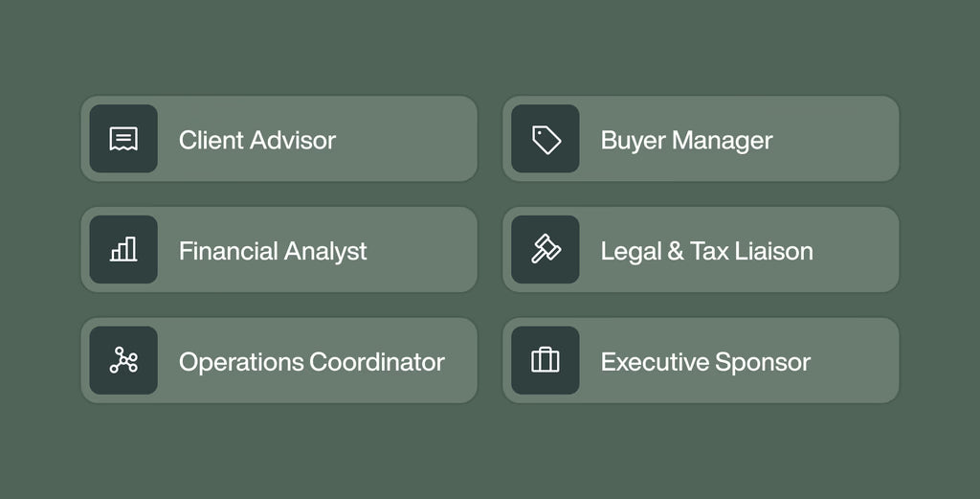The width and height of the screenshot is (980, 499).
Task: Click the briefcase icon for Executive Sponsor
Action: pyautogui.click(x=546, y=360)
